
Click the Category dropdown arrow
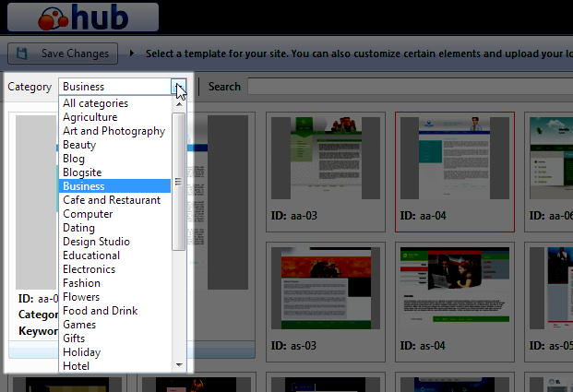tap(179, 87)
